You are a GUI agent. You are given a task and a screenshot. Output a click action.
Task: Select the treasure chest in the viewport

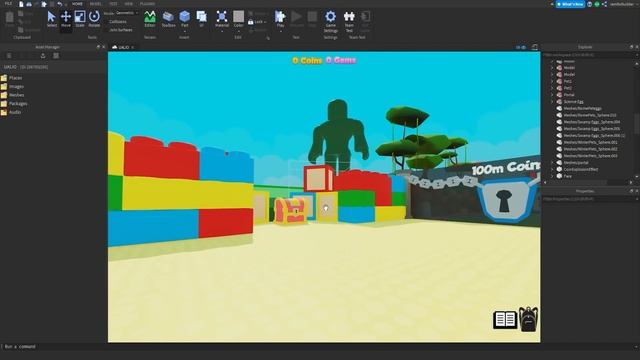coord(290,211)
